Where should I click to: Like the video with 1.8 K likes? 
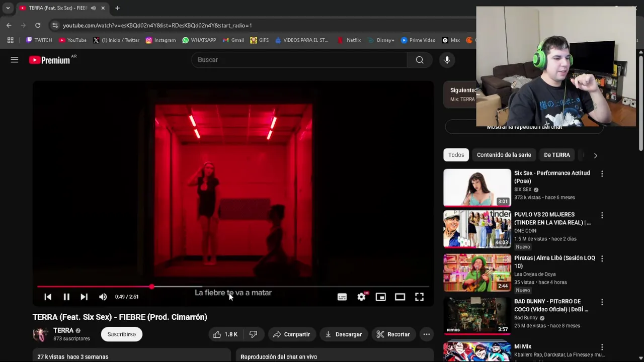(x=225, y=334)
